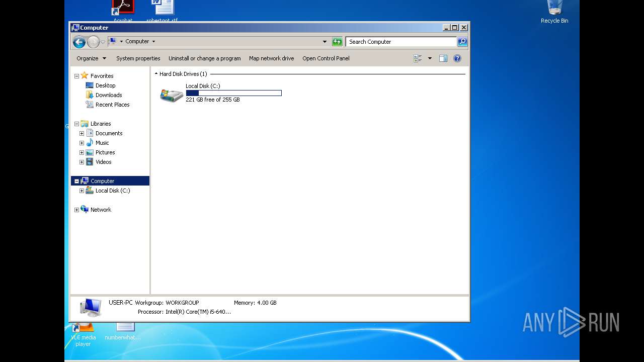Image resolution: width=644 pixels, height=362 pixels.
Task: Go back with the Back arrow button
Action: point(79,42)
